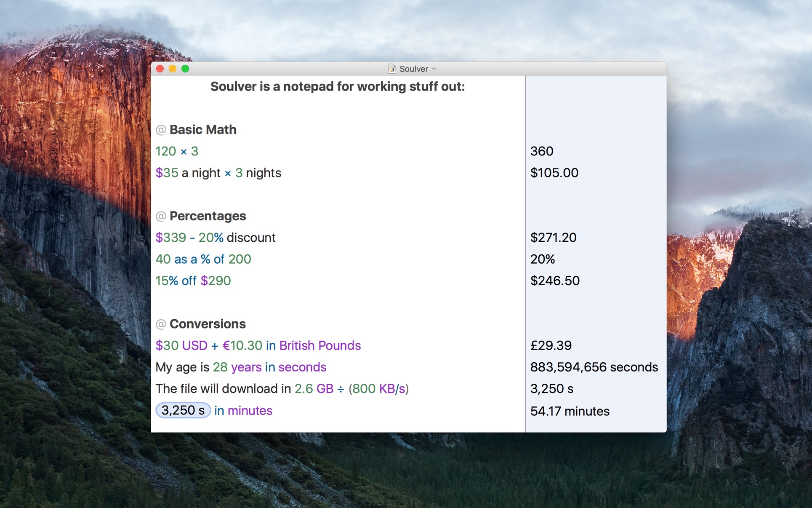Click the @ symbol before Percentages
This screenshot has height=508, width=812.
click(161, 216)
